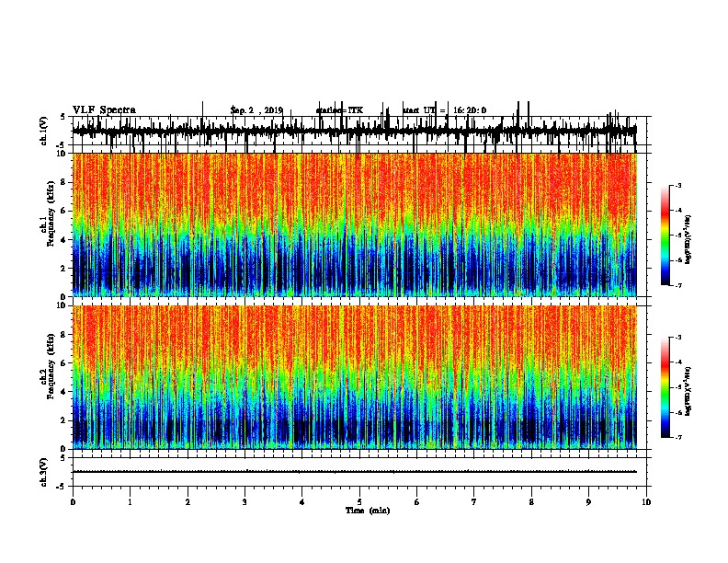The height and width of the screenshot is (563, 728).
Task: Click the 'start UT = 16:20:0' header text
Action: pyautogui.click(x=444, y=110)
